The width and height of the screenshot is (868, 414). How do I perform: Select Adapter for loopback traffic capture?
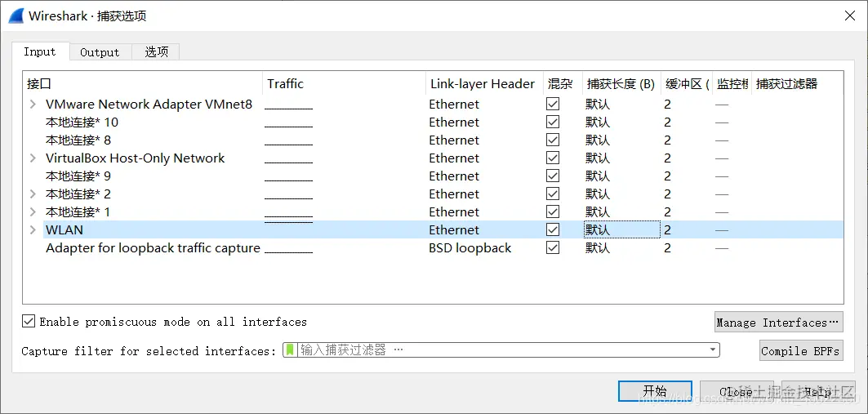click(x=153, y=248)
